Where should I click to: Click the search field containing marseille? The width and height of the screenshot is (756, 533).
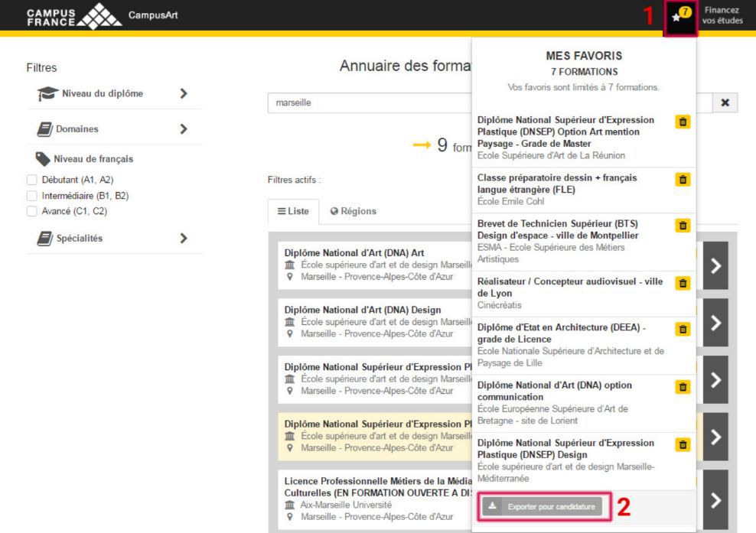[367, 102]
